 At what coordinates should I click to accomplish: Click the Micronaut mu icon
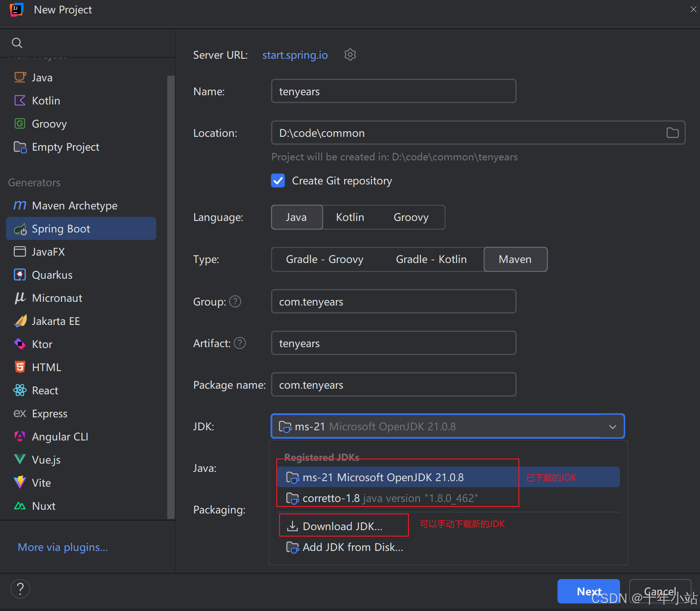click(x=20, y=298)
